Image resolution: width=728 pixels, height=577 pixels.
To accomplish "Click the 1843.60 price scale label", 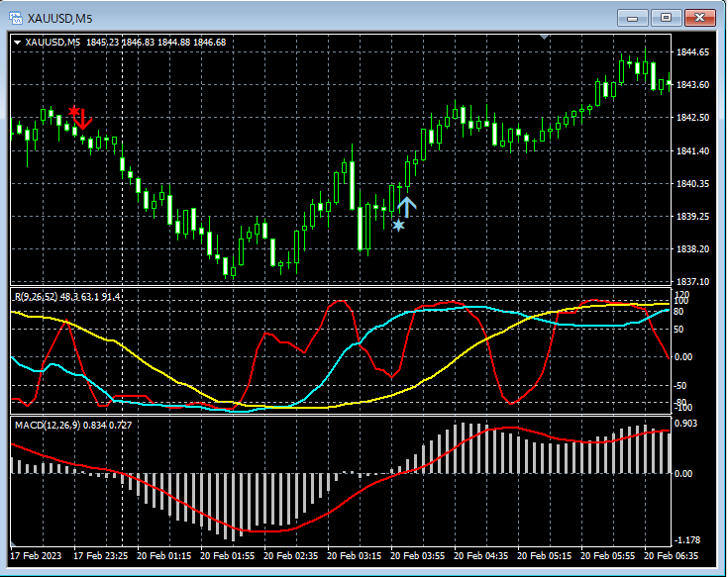I will click(x=692, y=84).
